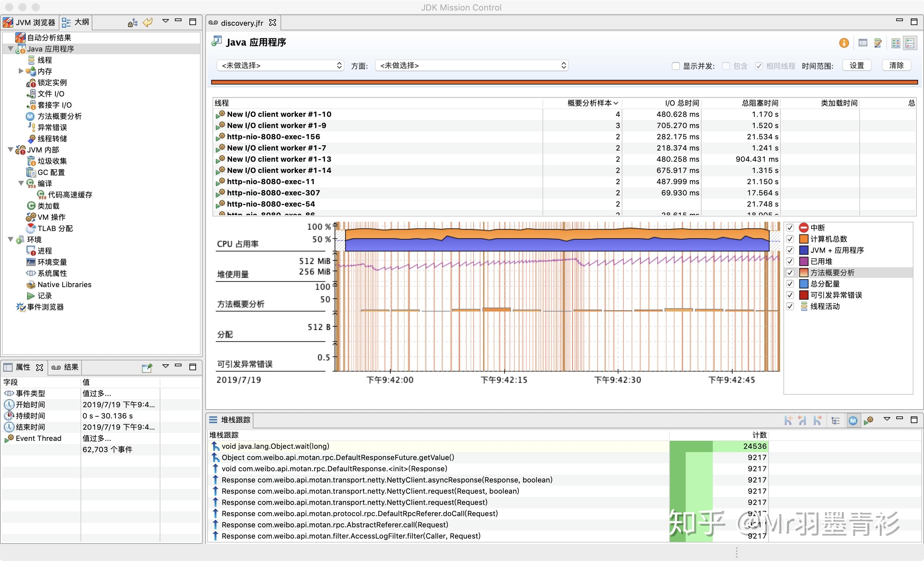Select the 方法概要分析 method profiling item
The height and width of the screenshot is (561, 924).
(59, 116)
